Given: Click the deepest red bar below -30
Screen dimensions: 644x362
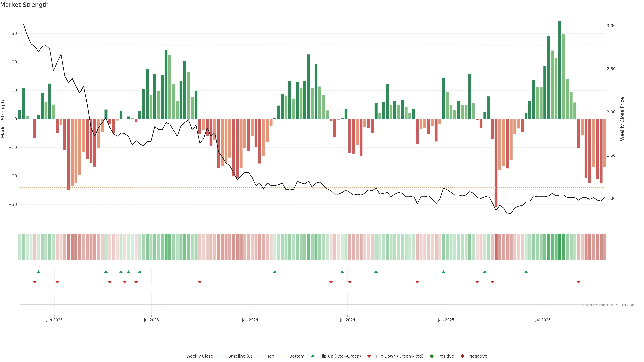Looking at the screenshot, I should pos(496,162).
